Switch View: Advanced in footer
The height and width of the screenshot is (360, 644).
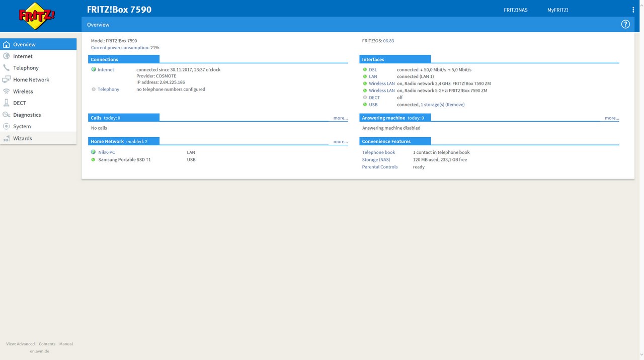click(x=21, y=344)
